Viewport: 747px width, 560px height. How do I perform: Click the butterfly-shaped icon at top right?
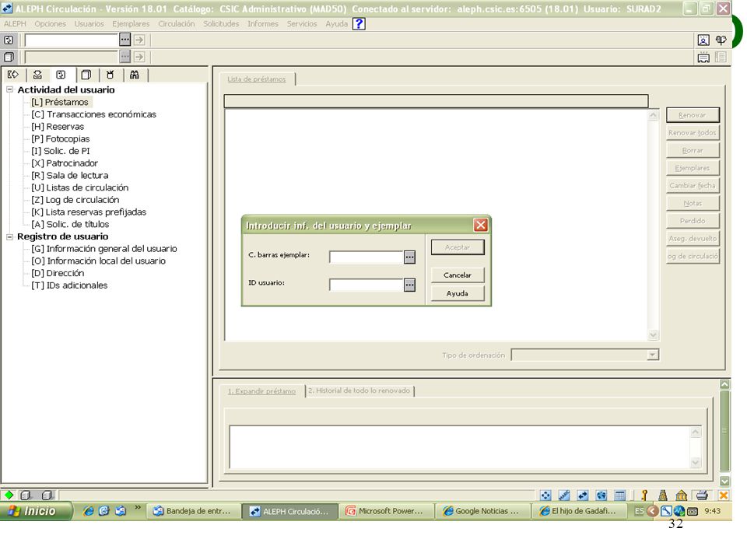tap(721, 40)
